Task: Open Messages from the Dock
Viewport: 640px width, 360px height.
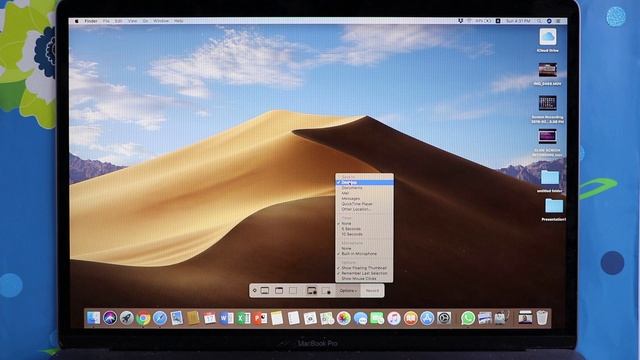Action: point(360,318)
